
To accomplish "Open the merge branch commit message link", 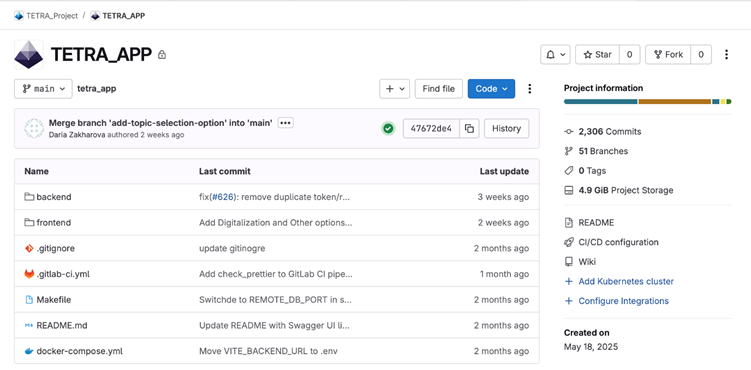I will (x=161, y=123).
